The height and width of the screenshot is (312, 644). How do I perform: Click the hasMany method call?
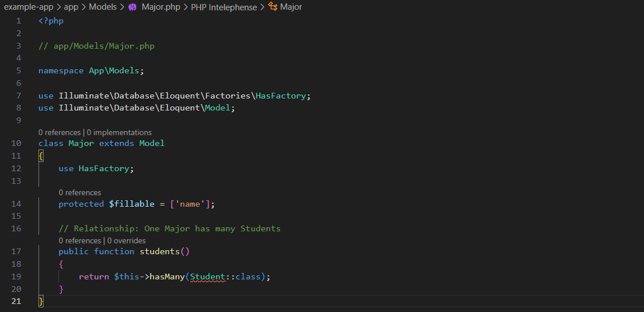(x=167, y=277)
